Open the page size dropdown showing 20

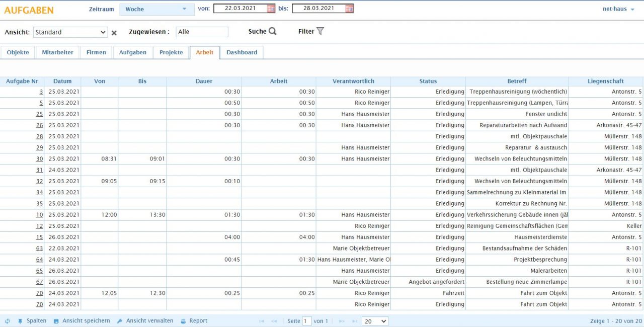point(374,321)
